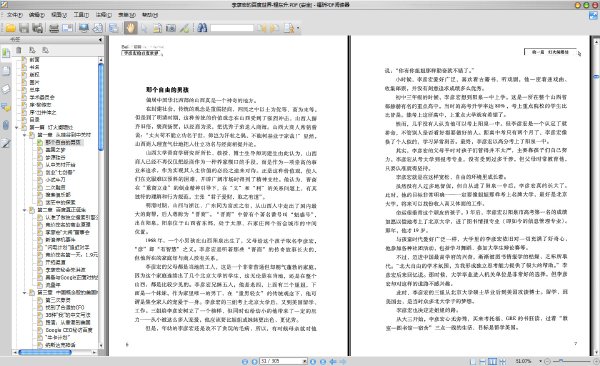The width and height of the screenshot is (600, 366).
Task: Click the binoculars Find icon
Action: pyautogui.click(x=202, y=28)
